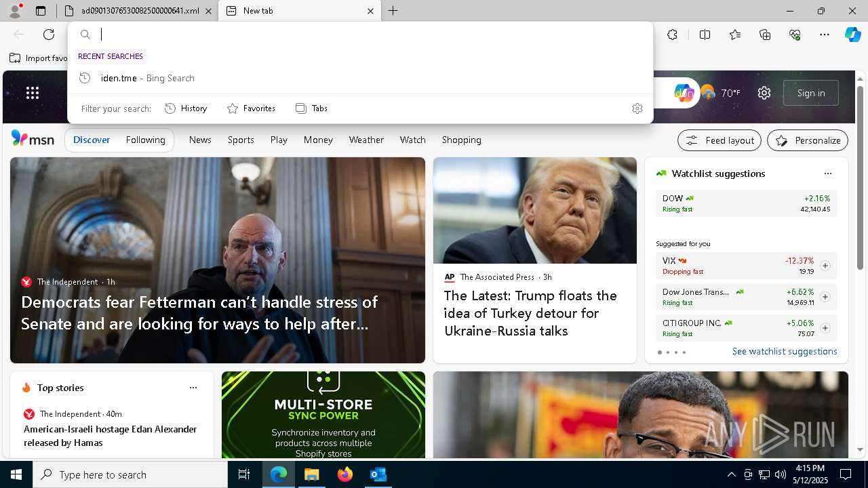Image resolution: width=868 pixels, height=488 pixels.
Task: Click the Sign in button
Action: [x=811, y=93]
